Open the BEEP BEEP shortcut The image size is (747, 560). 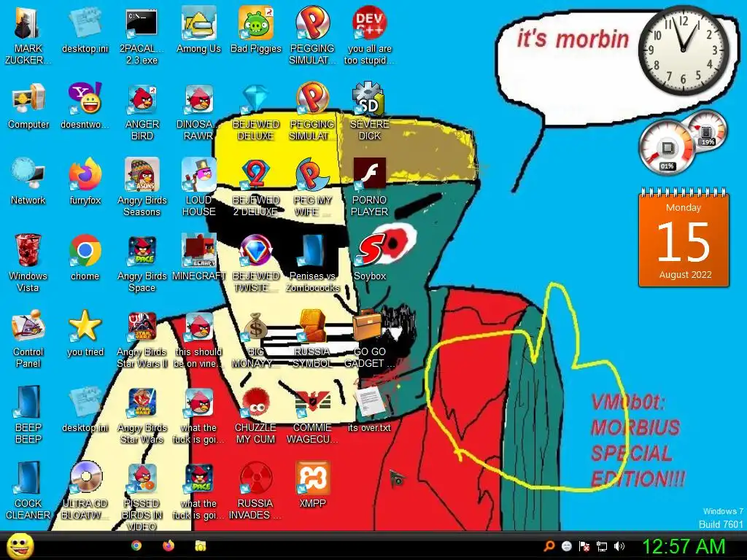(28, 402)
